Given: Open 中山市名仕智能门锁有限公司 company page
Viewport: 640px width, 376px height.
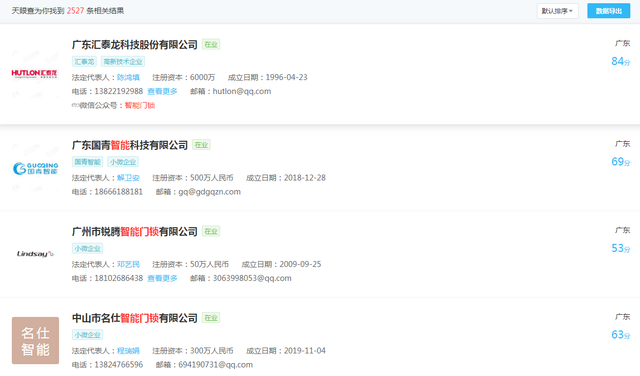Looking at the screenshot, I should pyautogui.click(x=135, y=318).
